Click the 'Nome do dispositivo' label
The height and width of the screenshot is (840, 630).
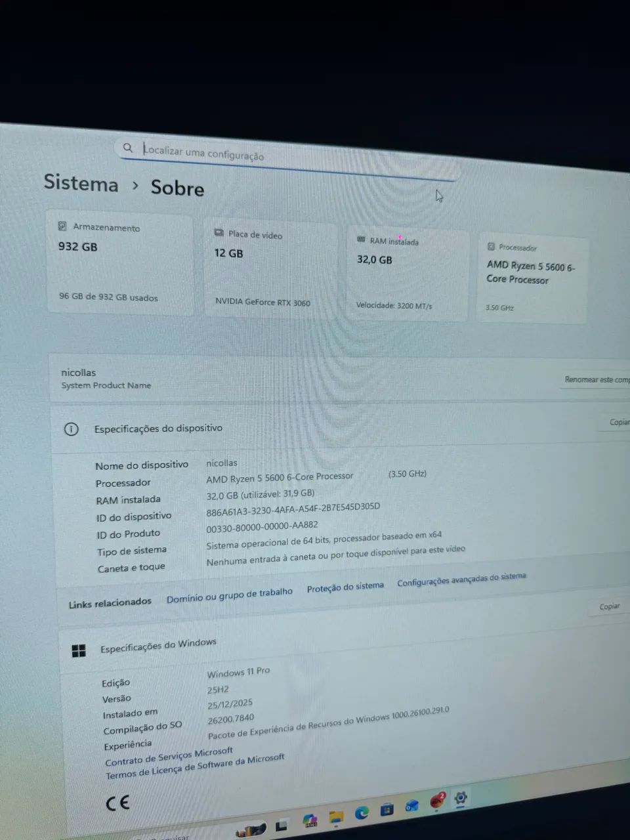(142, 465)
